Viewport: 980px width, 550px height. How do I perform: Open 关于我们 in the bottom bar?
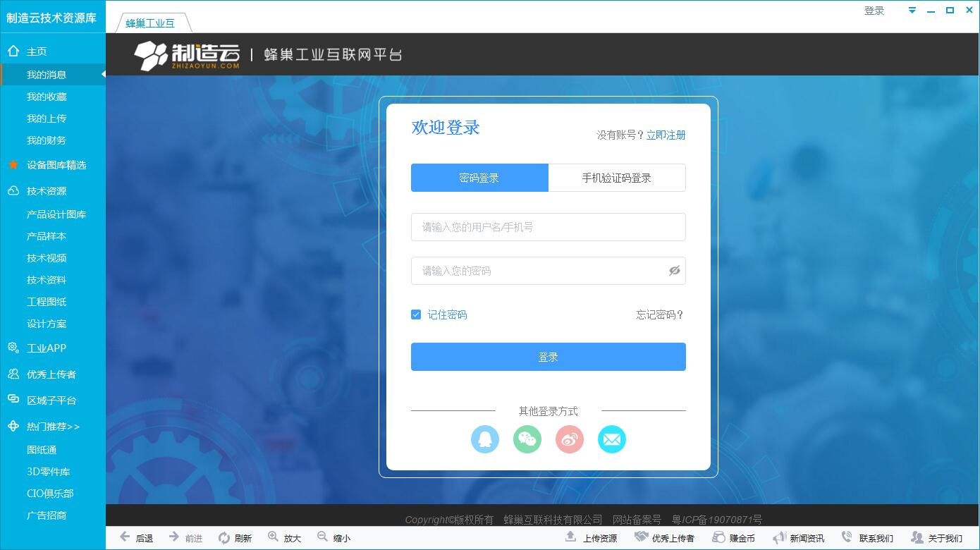pyautogui.click(x=937, y=538)
